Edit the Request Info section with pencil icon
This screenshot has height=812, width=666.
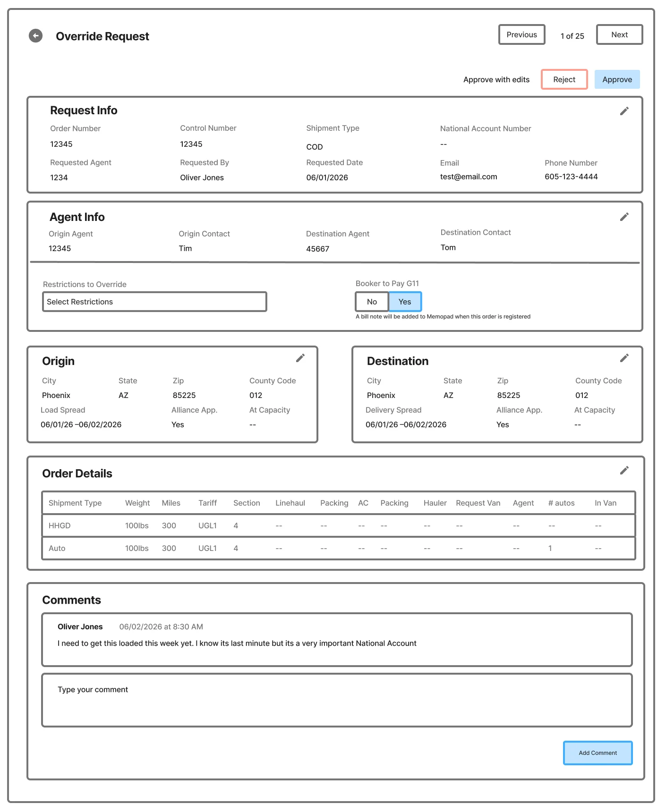624,111
